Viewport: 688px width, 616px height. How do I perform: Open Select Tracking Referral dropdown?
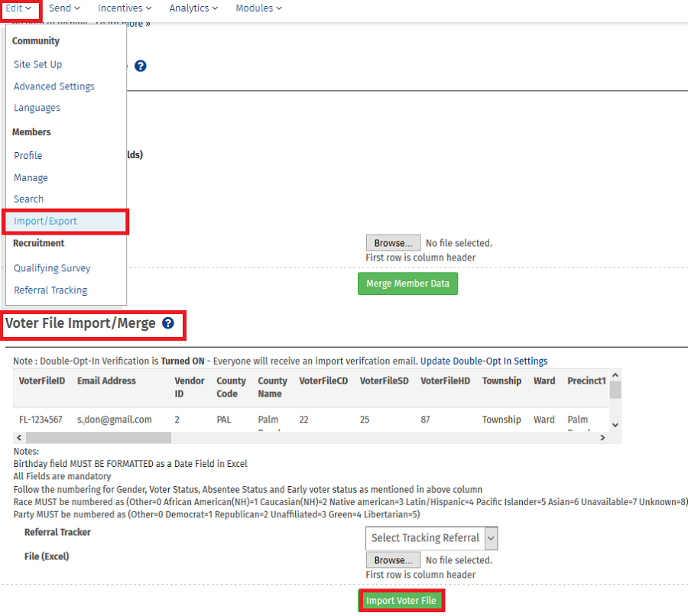(x=432, y=538)
